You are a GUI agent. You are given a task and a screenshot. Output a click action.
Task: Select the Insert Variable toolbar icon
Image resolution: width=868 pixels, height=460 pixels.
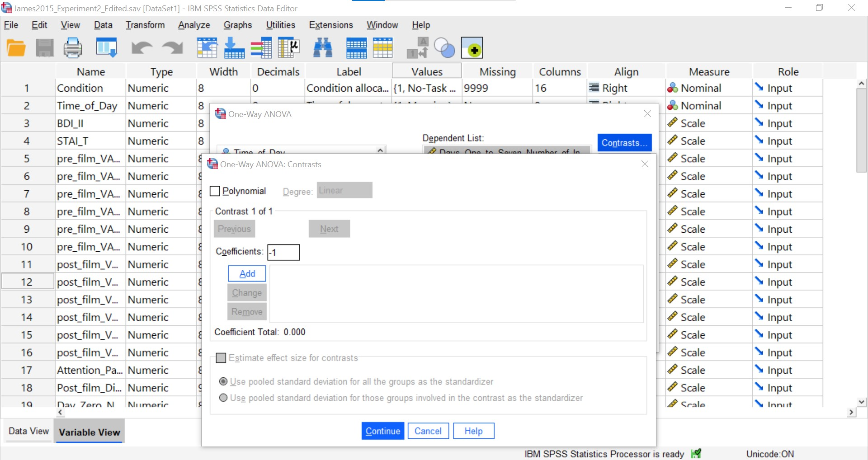pos(382,48)
